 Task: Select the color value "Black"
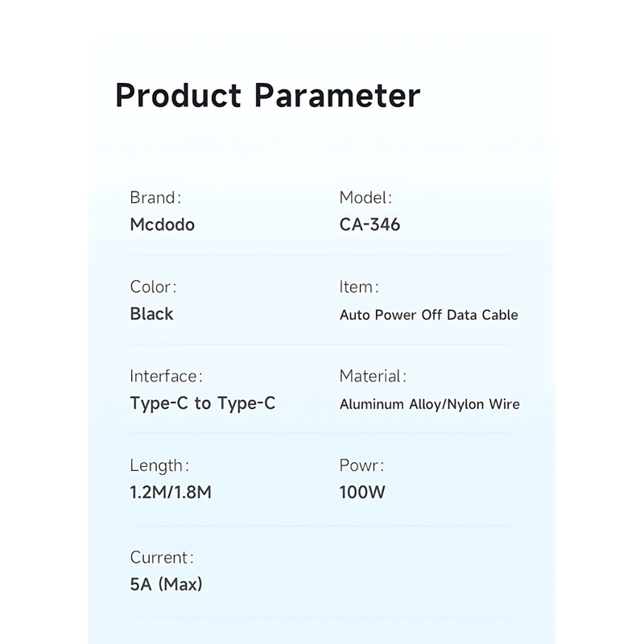tap(151, 314)
